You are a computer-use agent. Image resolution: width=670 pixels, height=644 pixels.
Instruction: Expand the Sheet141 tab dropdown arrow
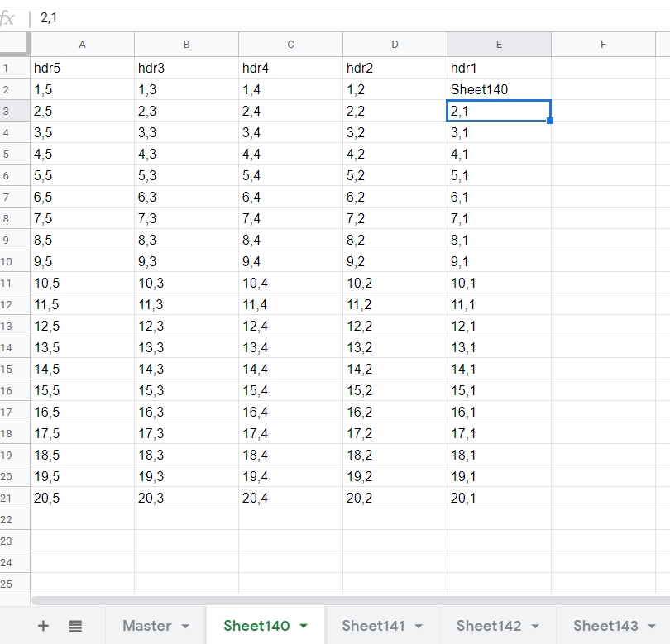[419, 627]
